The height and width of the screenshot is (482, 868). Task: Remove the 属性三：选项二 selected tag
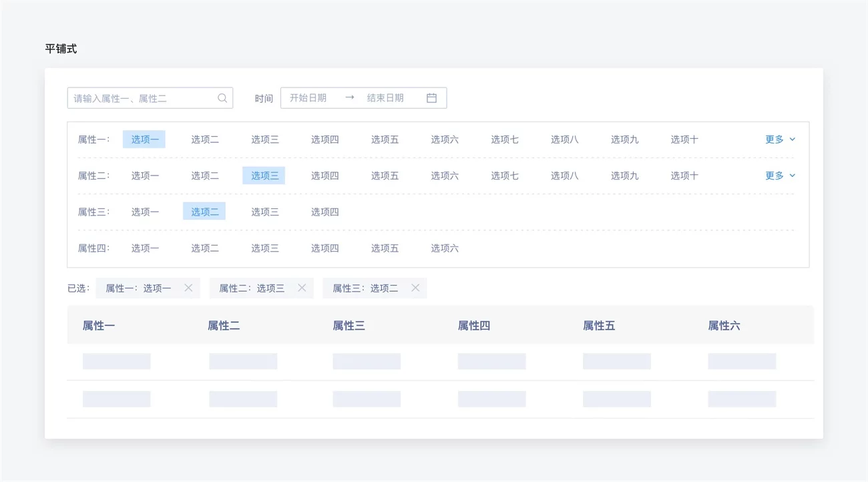[415, 288]
